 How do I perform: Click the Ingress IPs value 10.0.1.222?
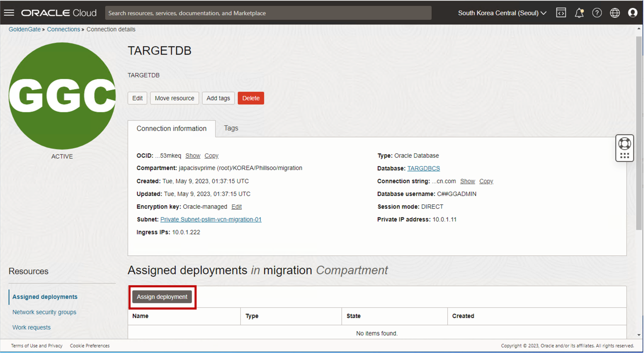tap(186, 232)
